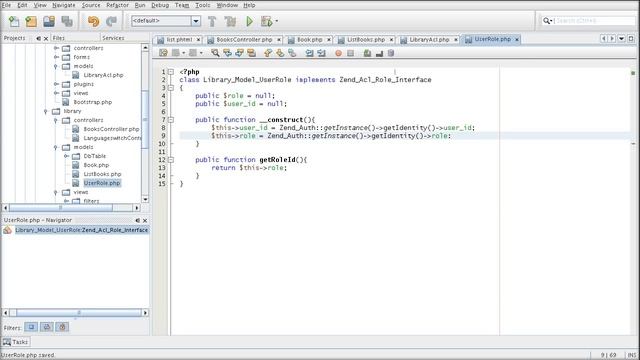Click the Debug Project toolbar icon
Image resolution: width=640 pixels, height=360 pixels.
(267, 21)
